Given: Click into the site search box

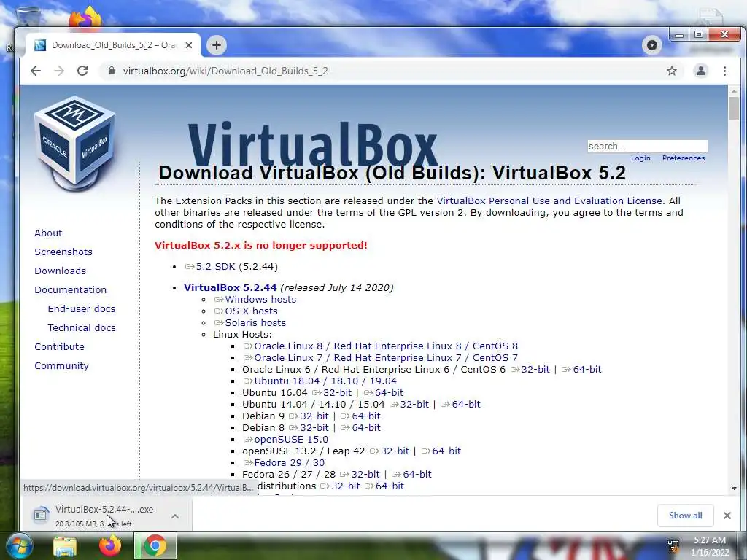Looking at the screenshot, I should [648, 146].
